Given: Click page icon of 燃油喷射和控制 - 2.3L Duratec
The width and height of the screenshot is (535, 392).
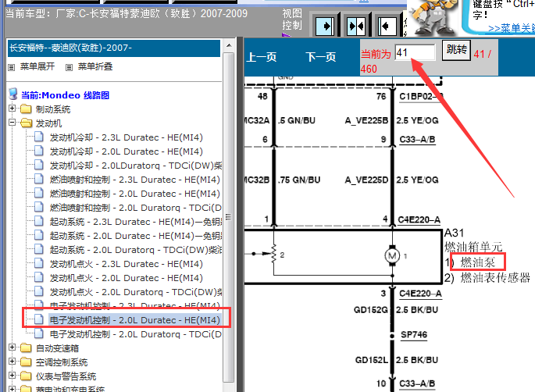Looking at the screenshot, I should pos(39,179).
